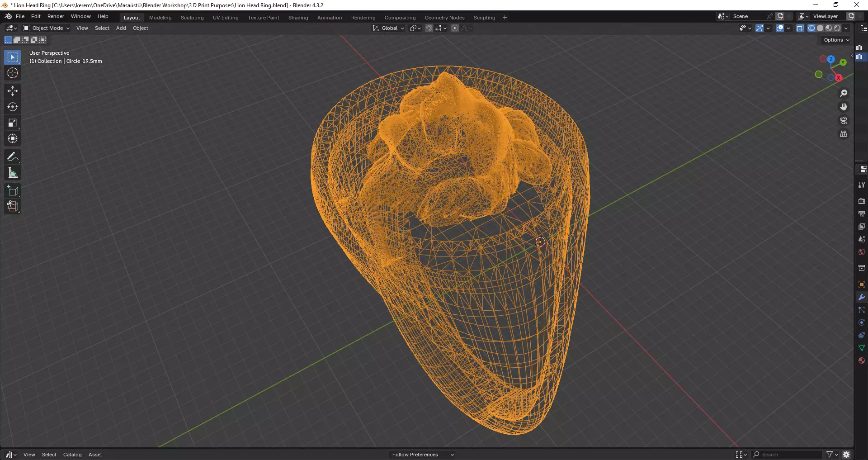Switch to Material Preview shading
868x460 pixels.
coord(829,28)
